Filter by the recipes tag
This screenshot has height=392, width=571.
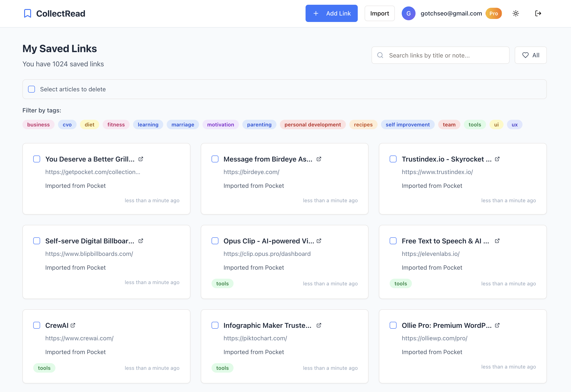363,125
